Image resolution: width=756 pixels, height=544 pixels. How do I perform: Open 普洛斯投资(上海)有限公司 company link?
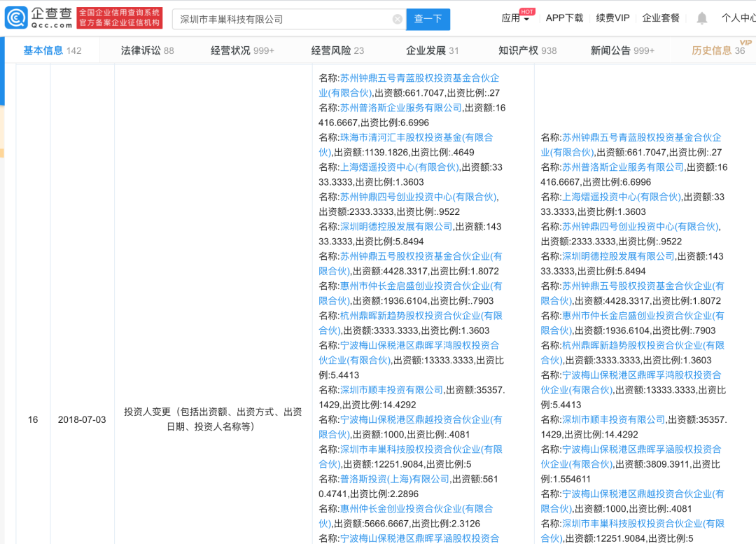point(395,479)
